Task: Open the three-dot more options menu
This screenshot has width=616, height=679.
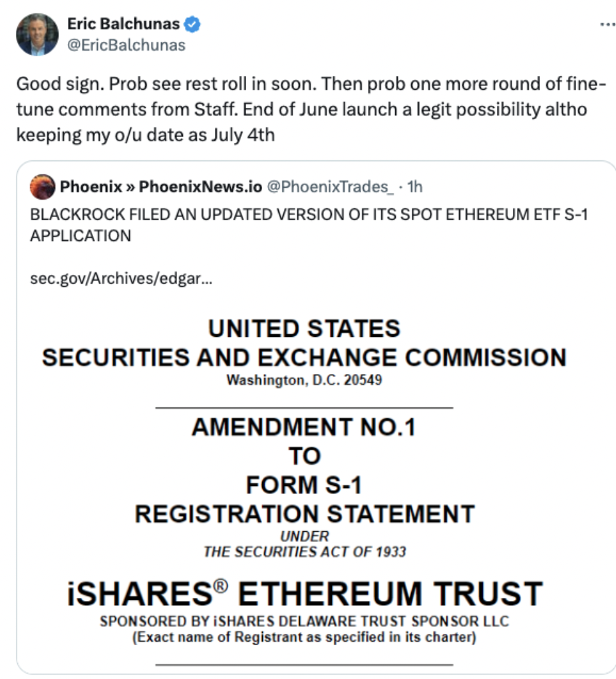Action: pyautogui.click(x=607, y=24)
